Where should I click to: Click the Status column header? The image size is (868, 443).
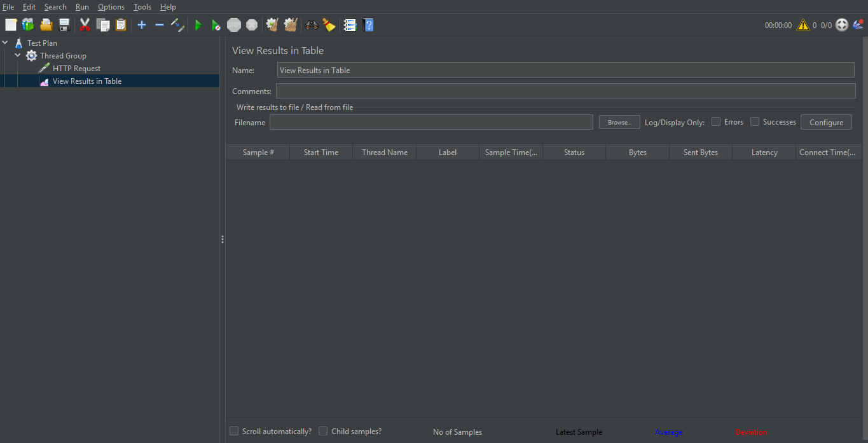(x=574, y=153)
